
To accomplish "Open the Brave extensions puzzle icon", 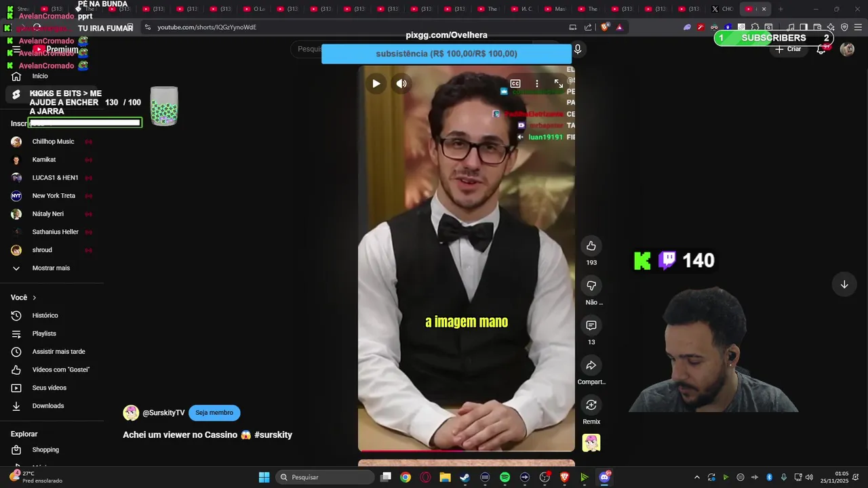I will click(x=755, y=27).
